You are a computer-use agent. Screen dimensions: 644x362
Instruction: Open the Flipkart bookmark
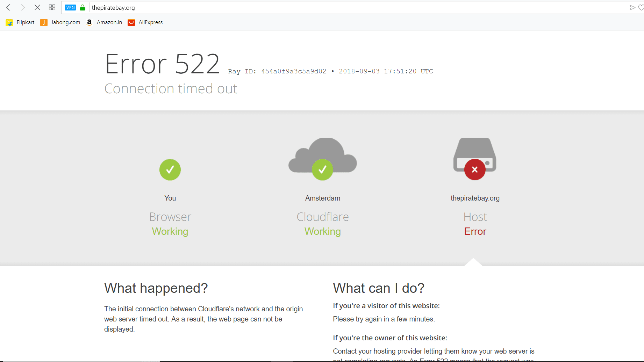pos(20,22)
